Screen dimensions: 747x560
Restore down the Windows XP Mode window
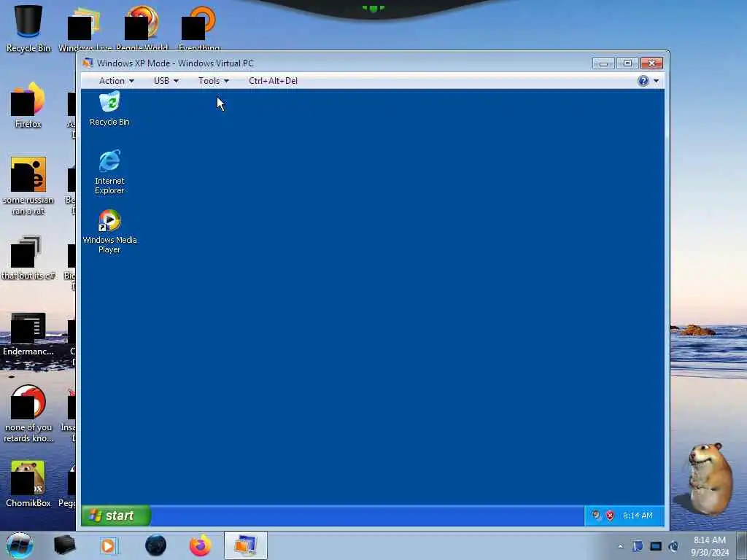click(627, 63)
